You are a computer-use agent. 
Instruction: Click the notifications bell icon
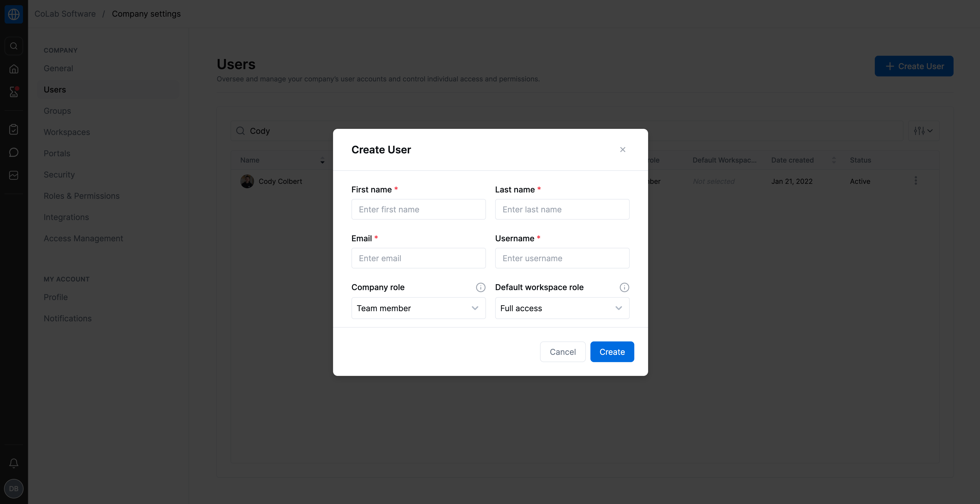click(x=14, y=463)
